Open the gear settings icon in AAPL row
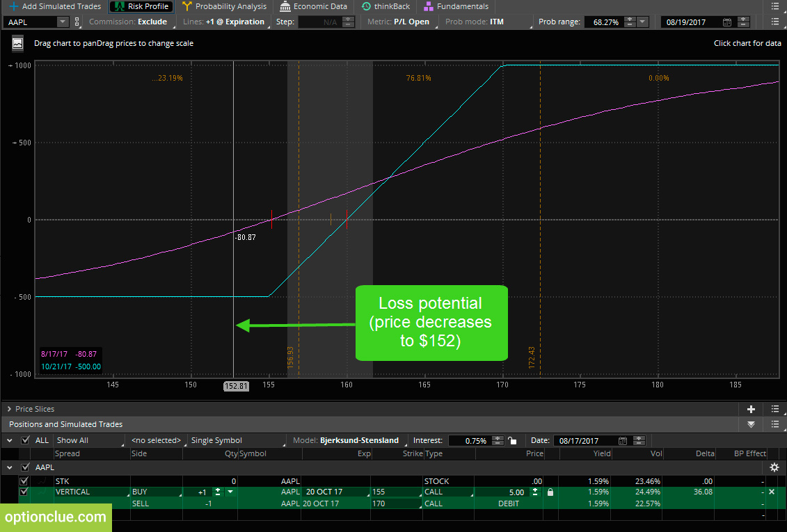787x532 pixels. [774, 467]
